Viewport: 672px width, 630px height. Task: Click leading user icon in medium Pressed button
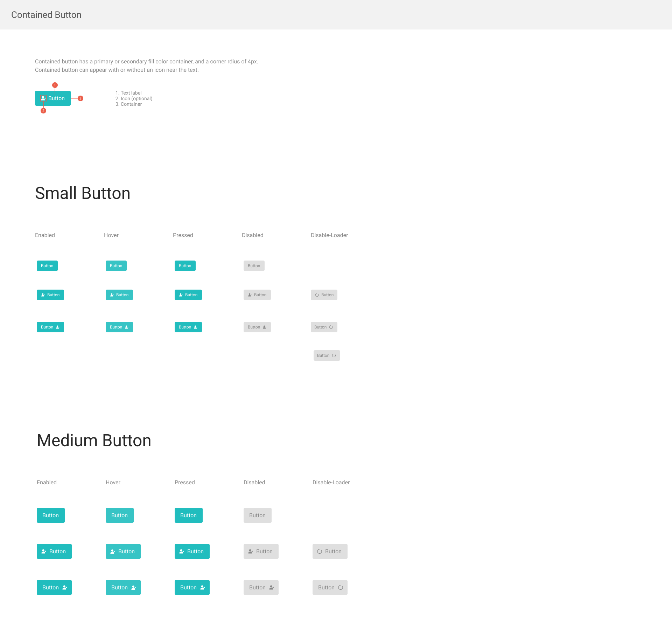click(x=182, y=552)
